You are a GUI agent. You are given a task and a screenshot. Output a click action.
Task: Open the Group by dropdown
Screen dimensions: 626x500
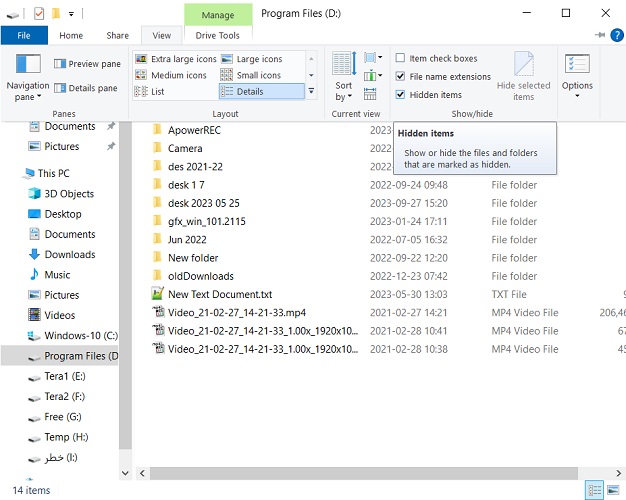point(373,58)
